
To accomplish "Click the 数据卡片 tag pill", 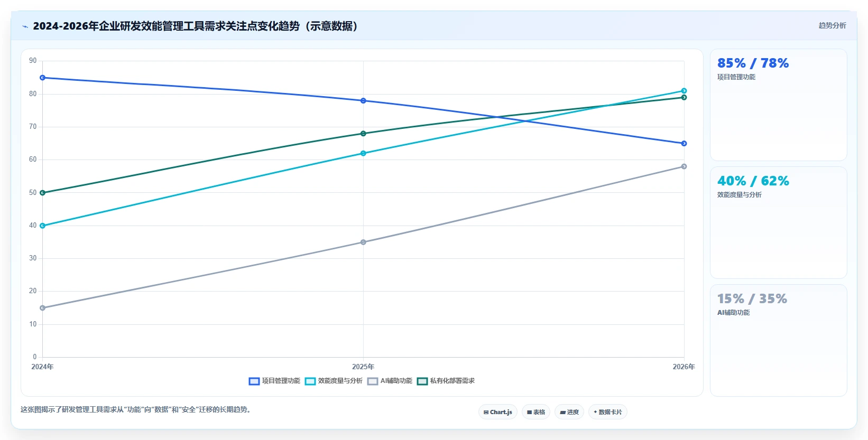I will pos(608,412).
